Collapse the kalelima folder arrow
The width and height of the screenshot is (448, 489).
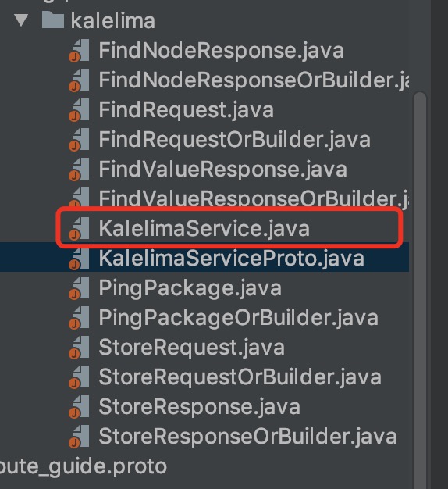point(21,20)
